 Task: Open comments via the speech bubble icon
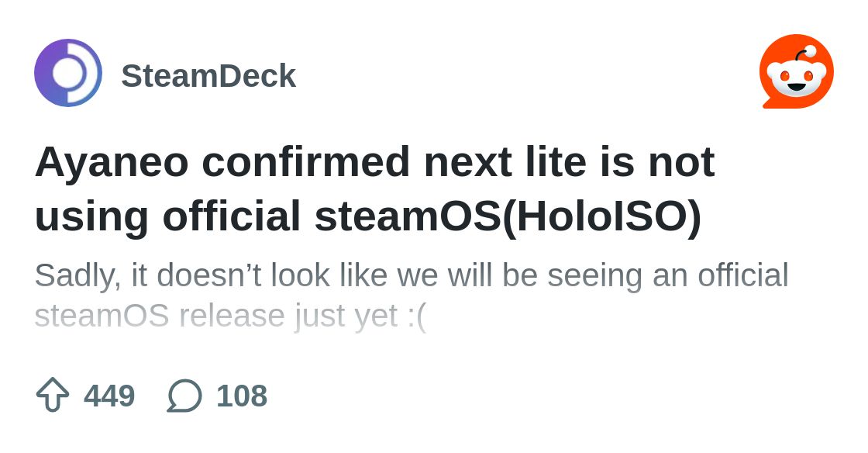[184, 395]
